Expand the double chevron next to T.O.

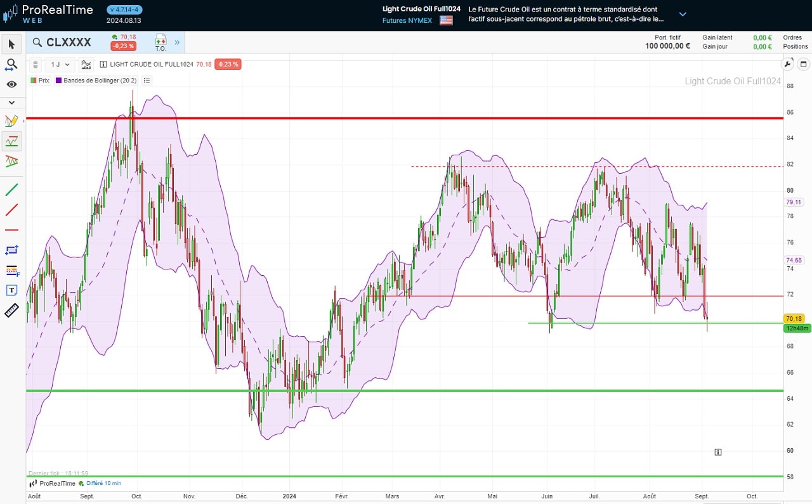[177, 42]
